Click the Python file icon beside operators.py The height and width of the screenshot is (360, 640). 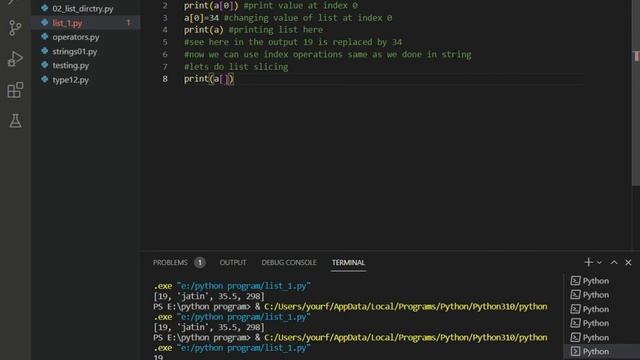(x=44, y=37)
